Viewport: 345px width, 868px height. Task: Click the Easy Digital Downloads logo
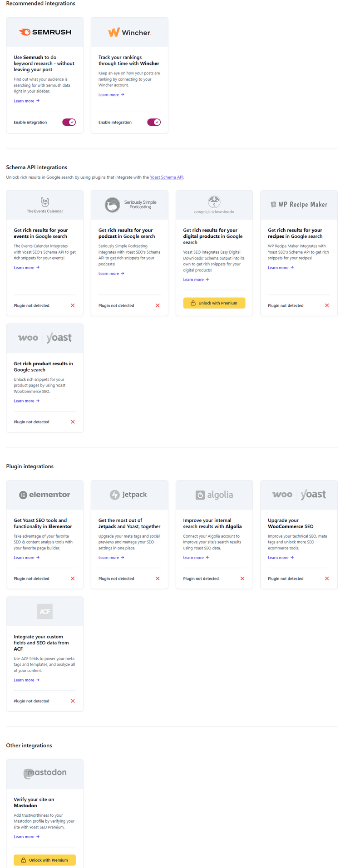pyautogui.click(x=214, y=205)
